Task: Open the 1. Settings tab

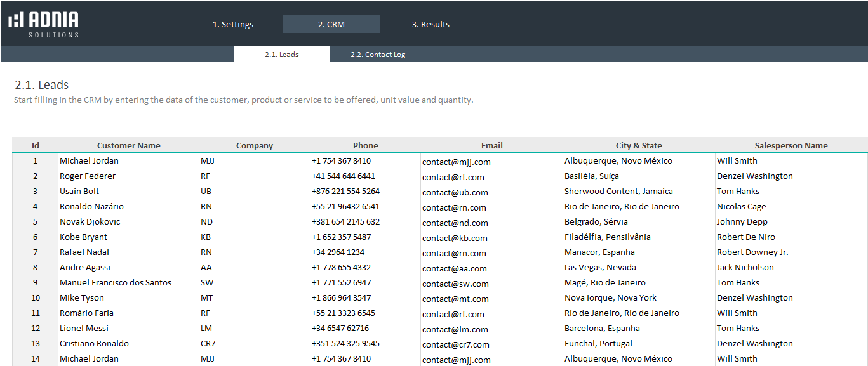Action: tap(232, 25)
